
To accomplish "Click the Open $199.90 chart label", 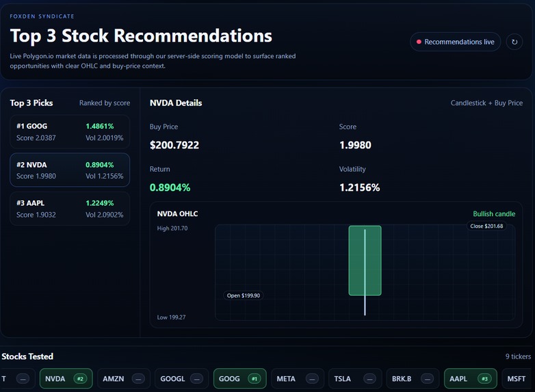I will (x=244, y=296).
